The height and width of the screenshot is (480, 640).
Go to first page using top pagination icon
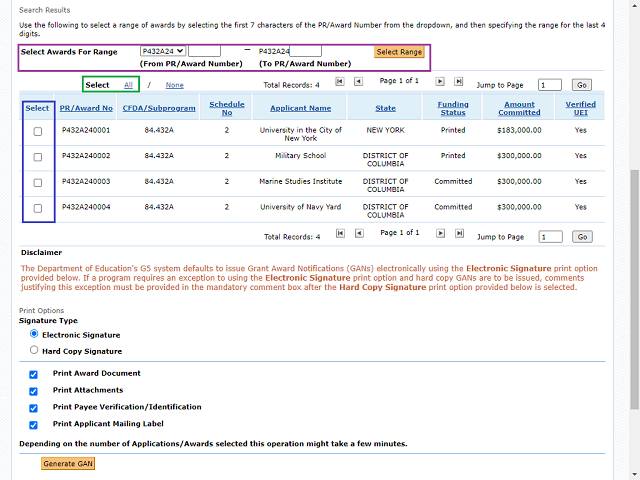click(341, 81)
